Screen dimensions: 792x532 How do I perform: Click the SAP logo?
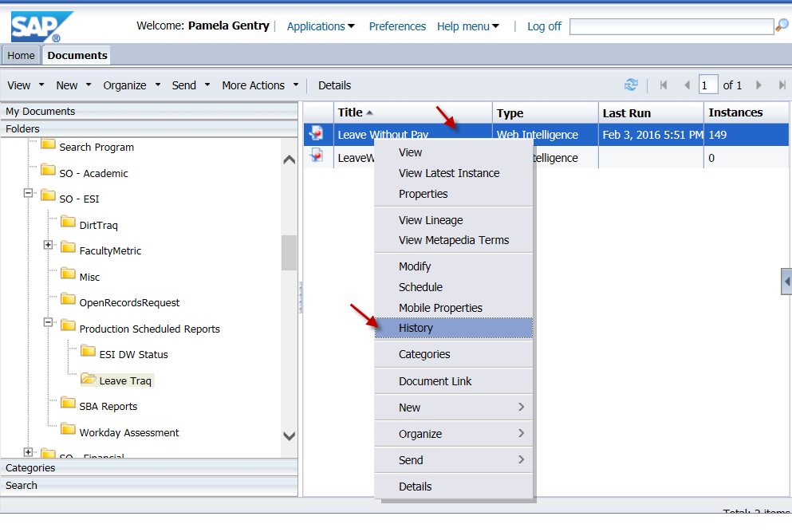[35, 25]
